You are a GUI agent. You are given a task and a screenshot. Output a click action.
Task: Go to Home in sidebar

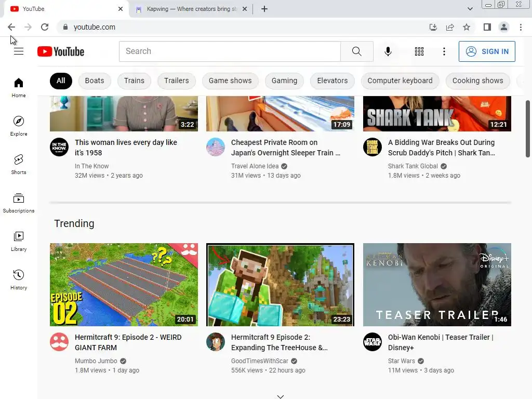coord(19,87)
